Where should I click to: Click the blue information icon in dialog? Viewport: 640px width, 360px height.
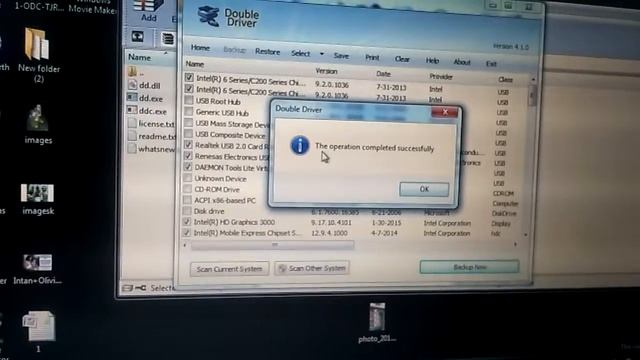tap(300, 145)
